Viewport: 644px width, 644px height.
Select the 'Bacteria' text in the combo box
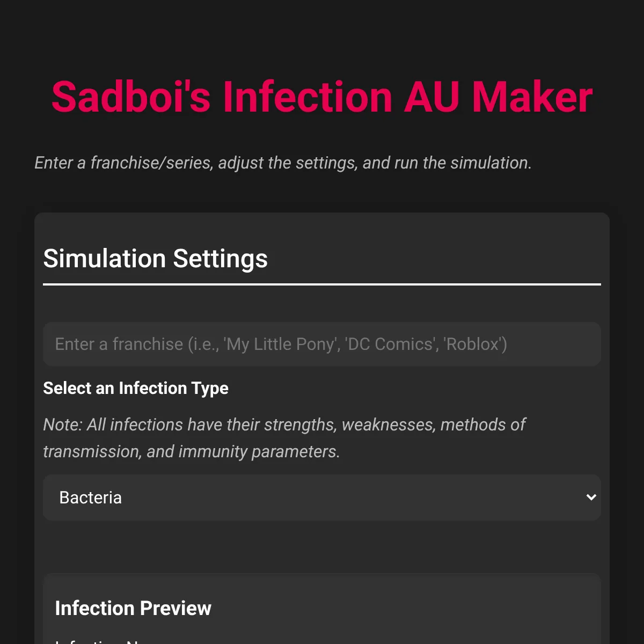click(90, 497)
